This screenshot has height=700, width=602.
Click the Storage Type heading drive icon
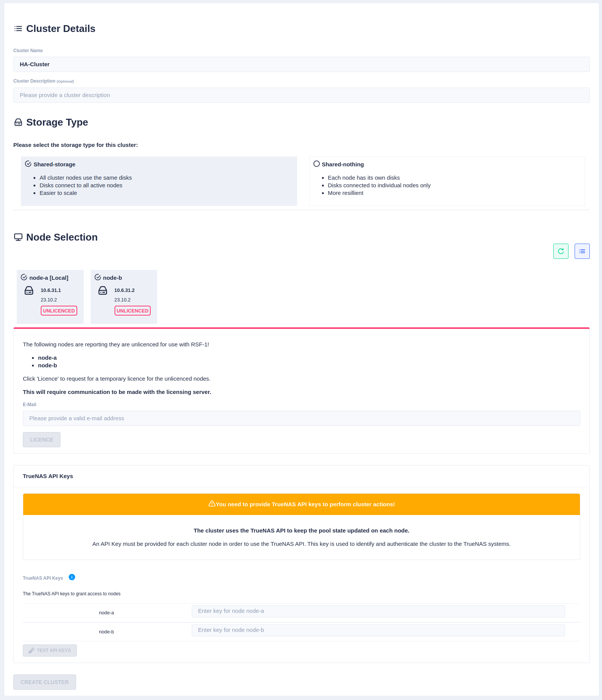(18, 122)
